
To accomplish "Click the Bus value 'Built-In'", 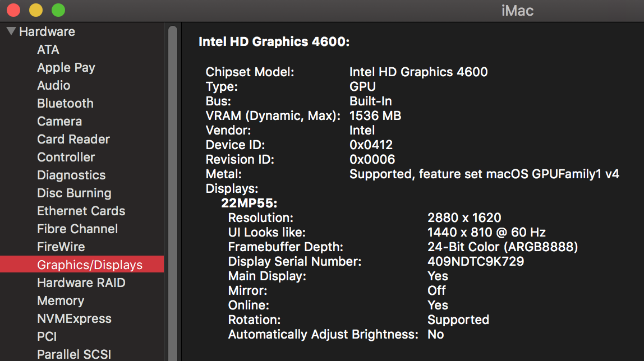I will (370, 101).
